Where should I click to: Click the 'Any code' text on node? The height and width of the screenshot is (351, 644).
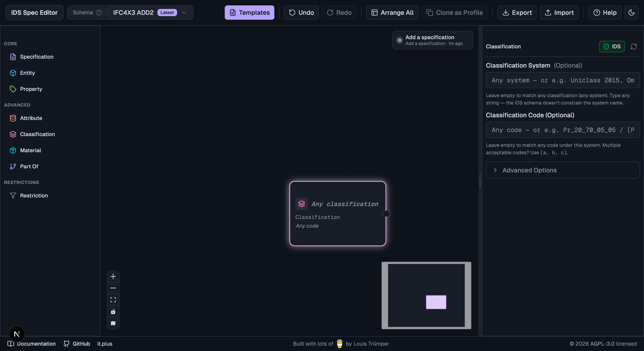click(x=307, y=226)
